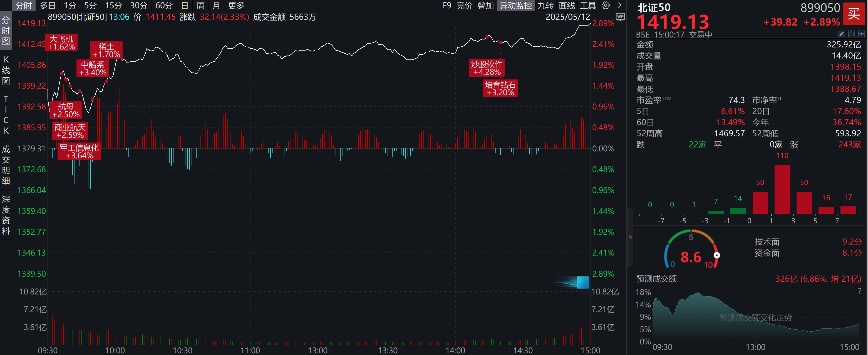Click the 军工信息化 +3.64% anomaly label
The image size is (868, 355).
79,152
